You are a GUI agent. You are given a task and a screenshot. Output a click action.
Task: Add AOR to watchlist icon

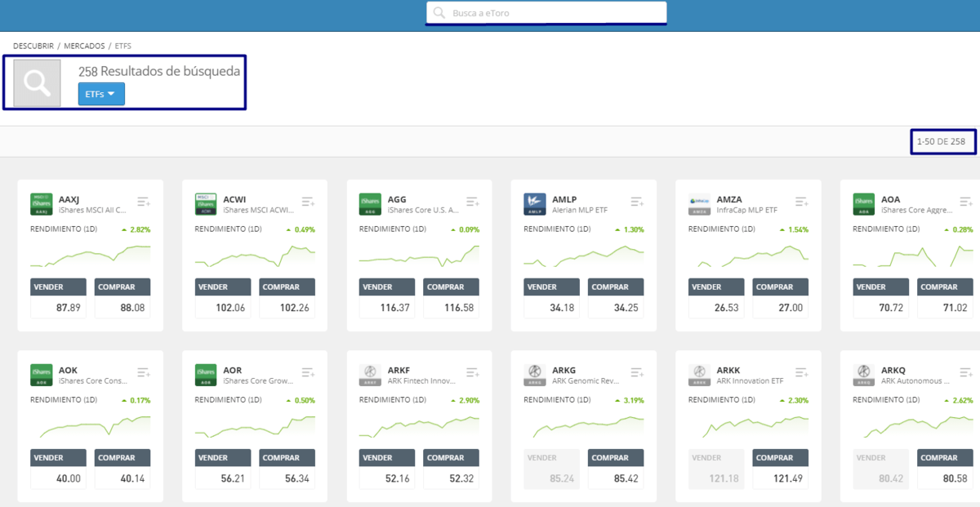click(308, 372)
